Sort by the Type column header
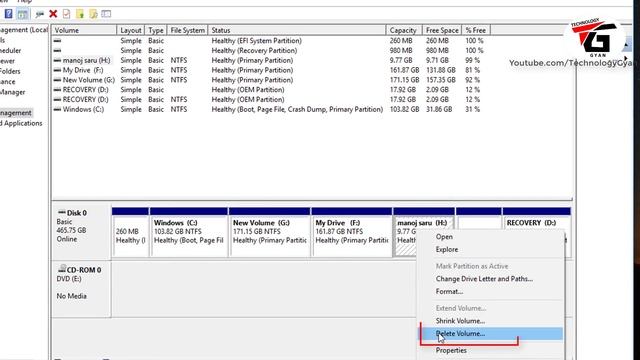This screenshot has width=640, height=360. pyautogui.click(x=156, y=30)
